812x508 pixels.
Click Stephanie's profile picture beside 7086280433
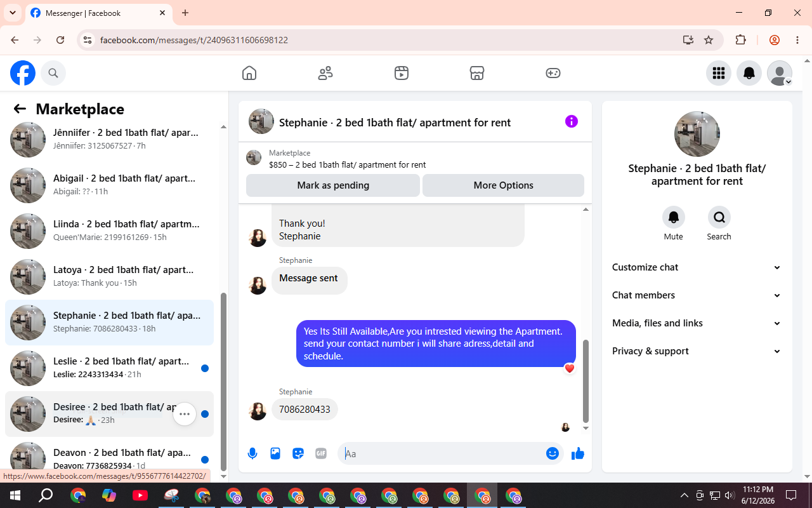(258, 411)
